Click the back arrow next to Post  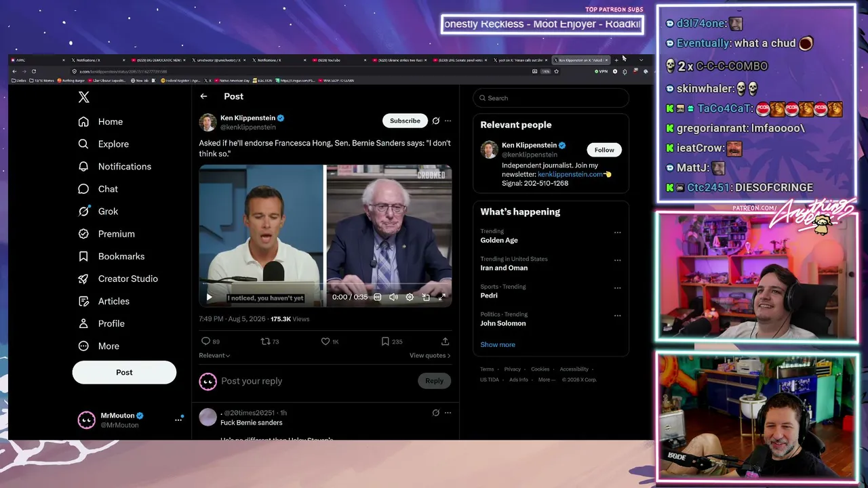tap(203, 96)
